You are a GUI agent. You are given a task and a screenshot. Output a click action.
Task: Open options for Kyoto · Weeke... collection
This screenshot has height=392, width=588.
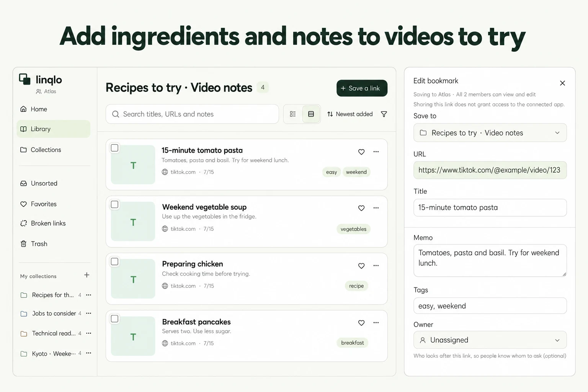89,353
